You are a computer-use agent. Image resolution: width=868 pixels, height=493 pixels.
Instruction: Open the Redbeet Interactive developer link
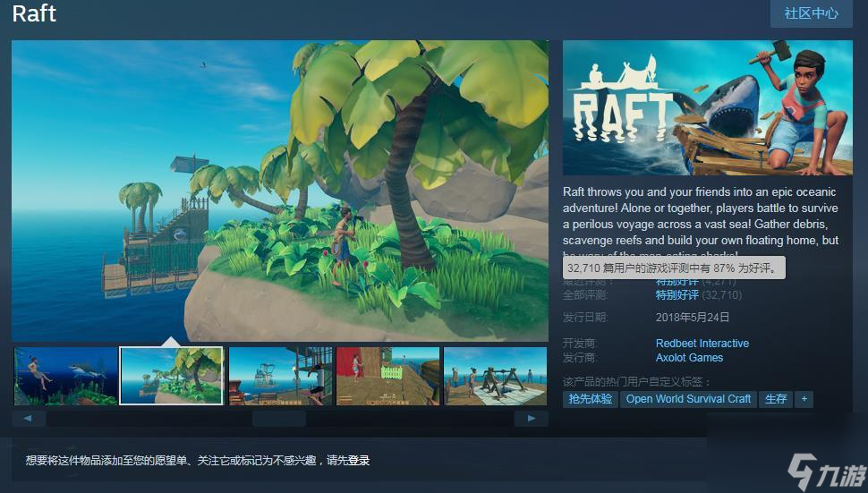[x=702, y=344]
